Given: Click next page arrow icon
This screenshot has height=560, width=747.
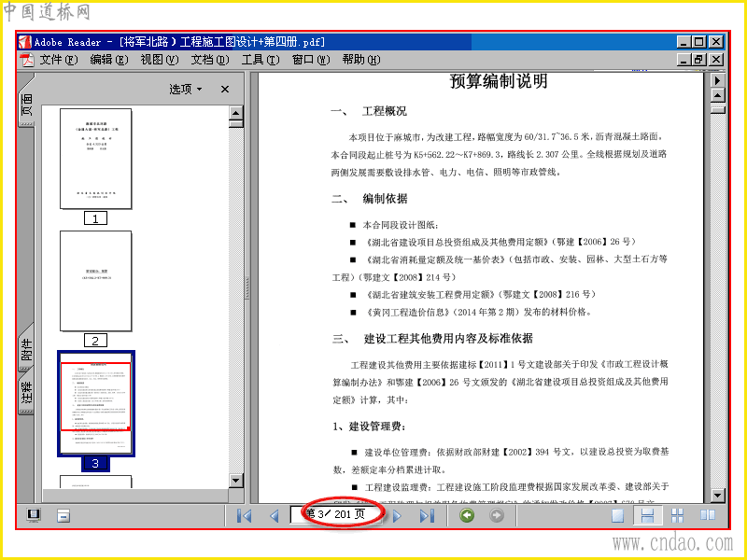Looking at the screenshot, I should [397, 516].
